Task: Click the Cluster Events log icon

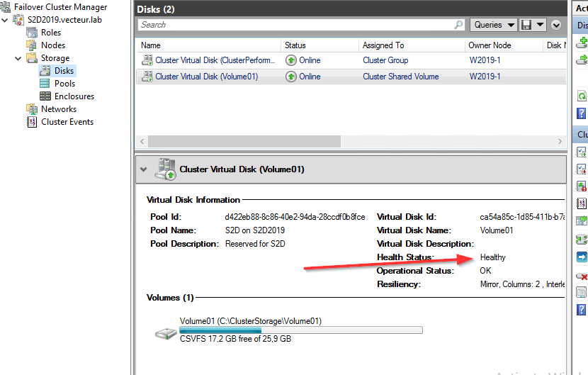Action: pos(32,122)
